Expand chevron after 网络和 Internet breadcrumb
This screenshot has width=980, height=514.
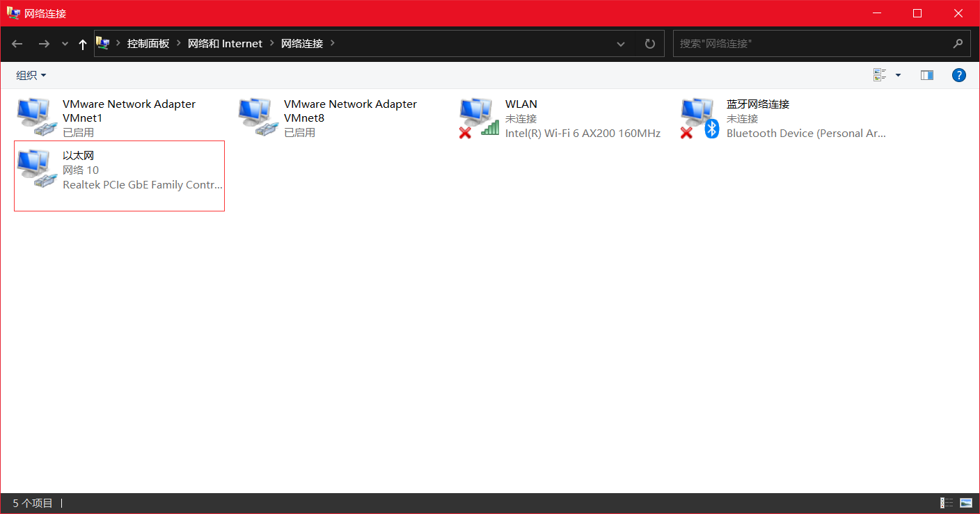pyautogui.click(x=272, y=43)
